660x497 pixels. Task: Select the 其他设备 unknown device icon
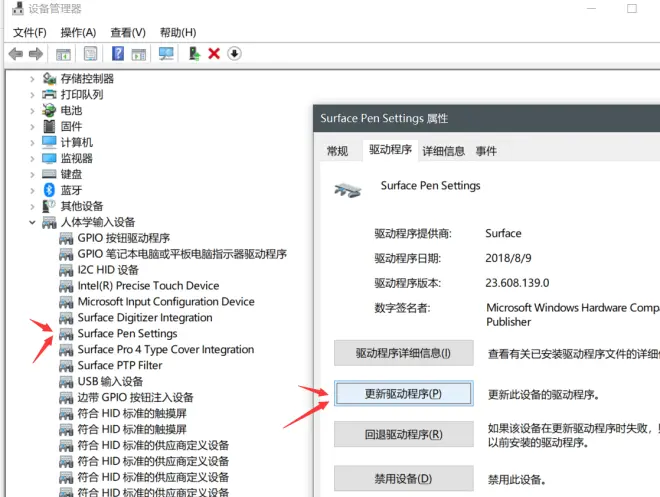(x=49, y=206)
